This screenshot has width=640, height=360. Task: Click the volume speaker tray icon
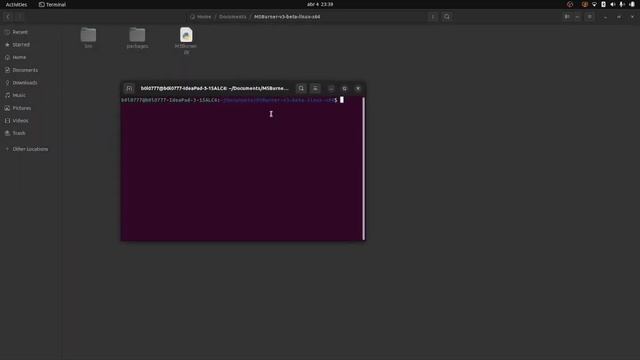(613, 4)
